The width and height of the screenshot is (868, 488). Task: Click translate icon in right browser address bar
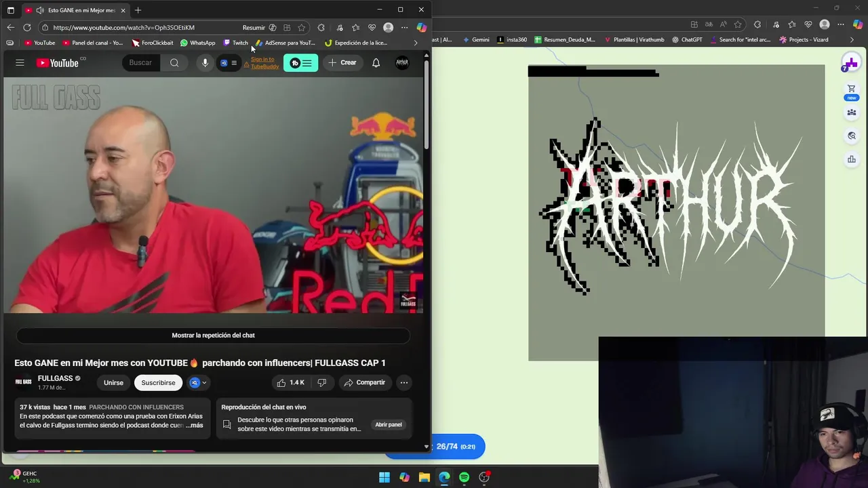pyautogui.click(x=709, y=24)
